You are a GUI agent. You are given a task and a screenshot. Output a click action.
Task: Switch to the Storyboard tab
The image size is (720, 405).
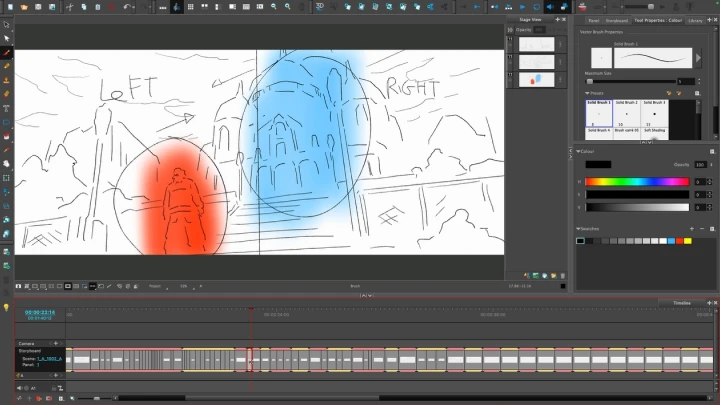coord(616,19)
